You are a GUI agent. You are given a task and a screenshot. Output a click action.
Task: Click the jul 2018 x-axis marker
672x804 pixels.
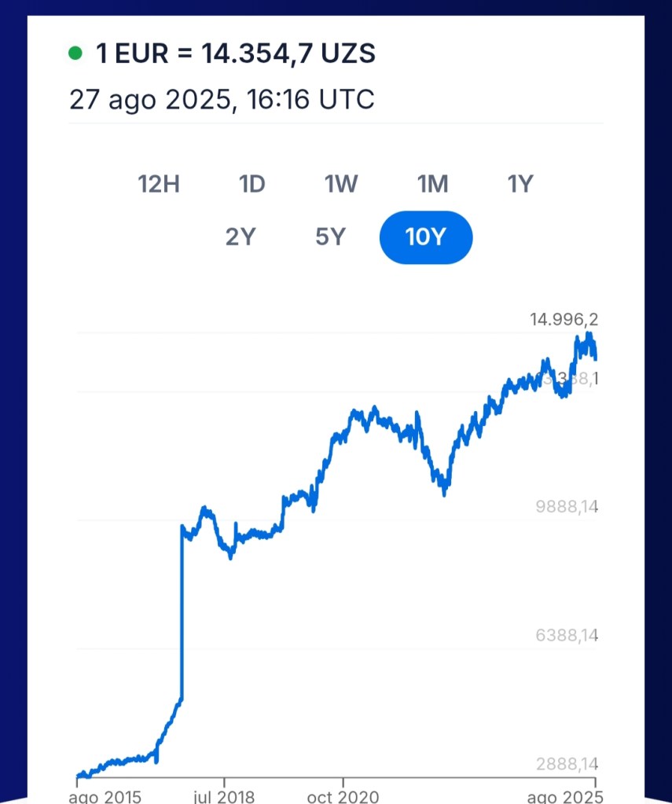(224, 796)
